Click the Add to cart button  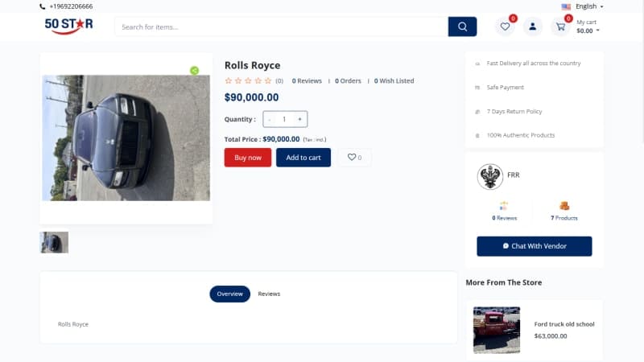[x=303, y=158]
